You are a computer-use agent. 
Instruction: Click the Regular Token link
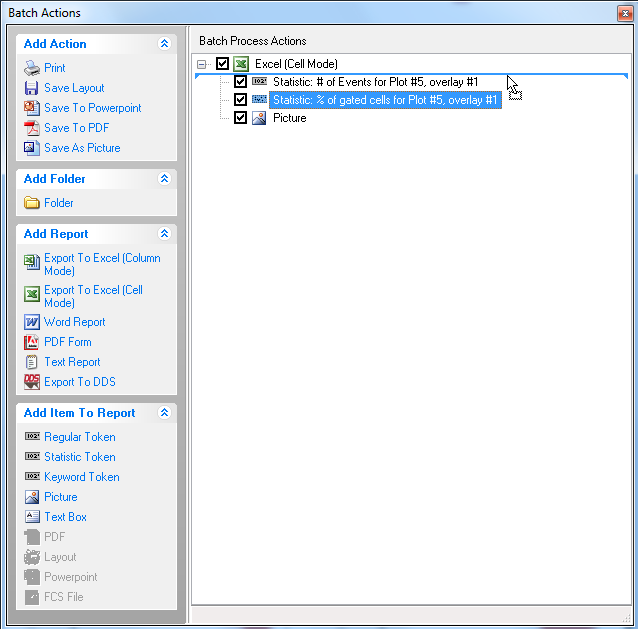80,437
